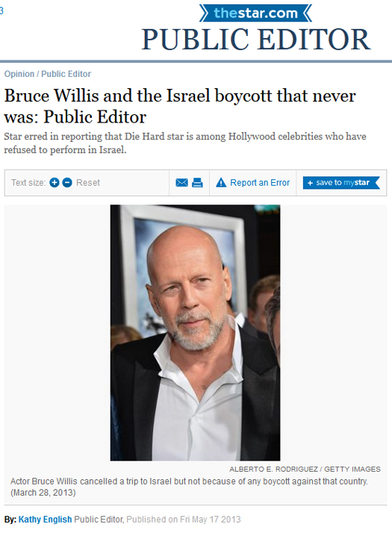This screenshot has height=533, width=392.
Task: Open the Opinion breadcrumb link
Action: [x=19, y=74]
